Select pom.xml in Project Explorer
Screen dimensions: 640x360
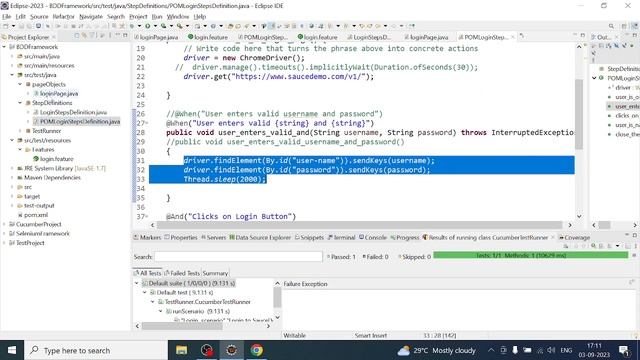(36, 215)
